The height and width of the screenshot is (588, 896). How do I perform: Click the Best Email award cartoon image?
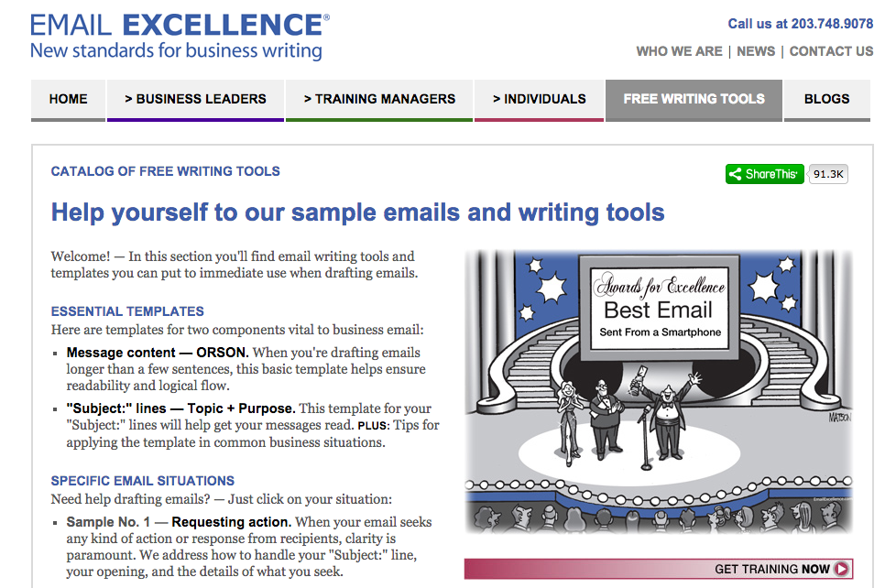tap(659, 392)
